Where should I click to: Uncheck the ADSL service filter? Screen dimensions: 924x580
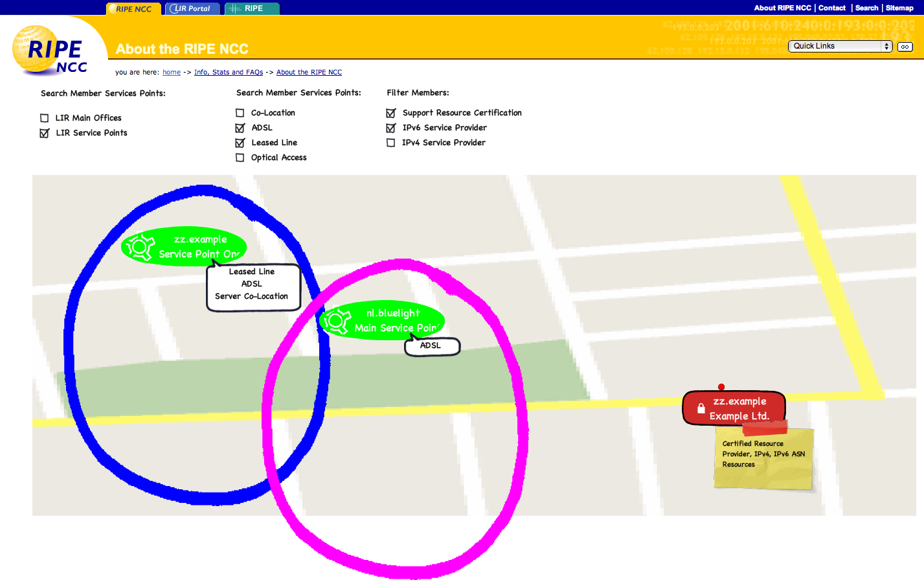240,127
